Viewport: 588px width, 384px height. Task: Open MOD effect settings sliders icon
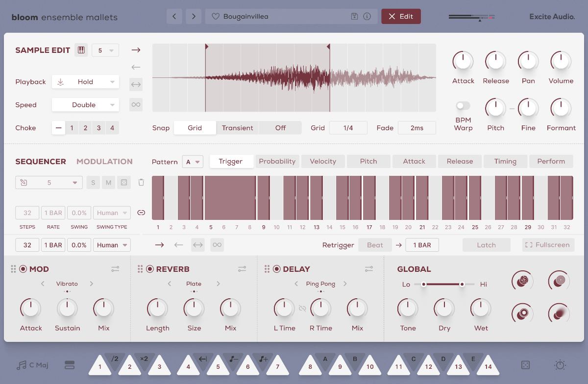(x=115, y=269)
